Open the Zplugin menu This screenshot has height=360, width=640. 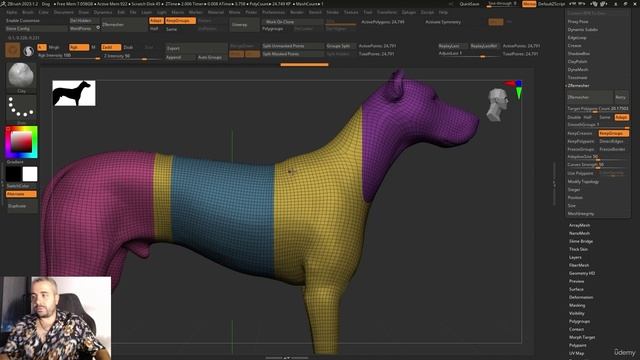pos(409,12)
